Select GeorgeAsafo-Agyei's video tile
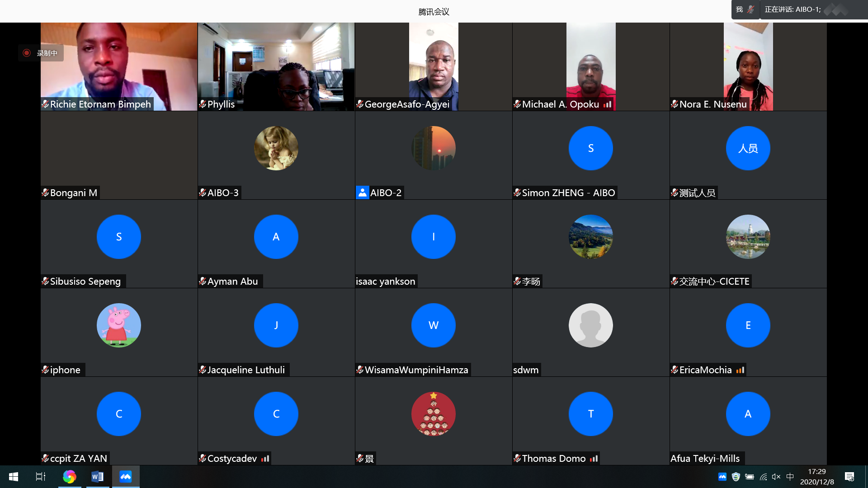The image size is (868, 488). [x=434, y=66]
